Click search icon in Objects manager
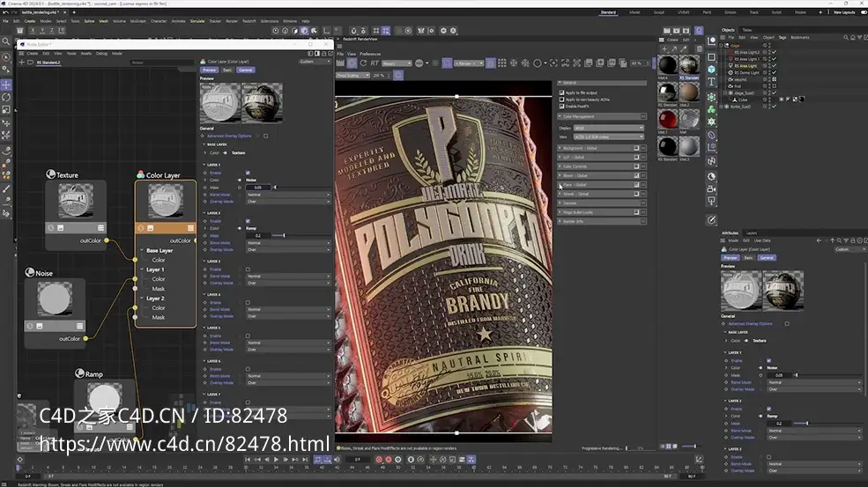Viewport: 868px width, 487px height. click(846, 38)
